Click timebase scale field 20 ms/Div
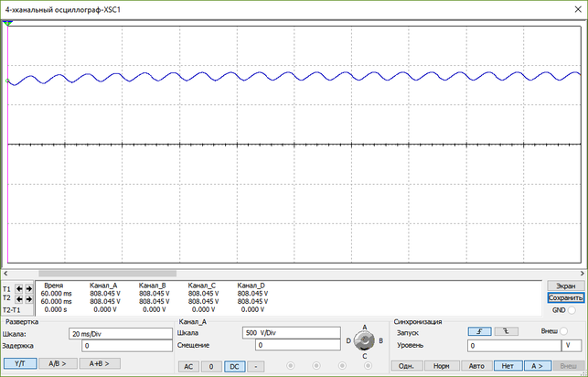Image resolution: width=588 pixels, height=377 pixels. (x=121, y=334)
